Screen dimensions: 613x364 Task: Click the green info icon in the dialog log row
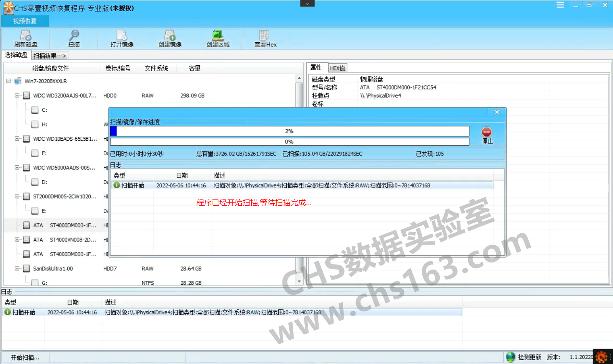pos(116,185)
